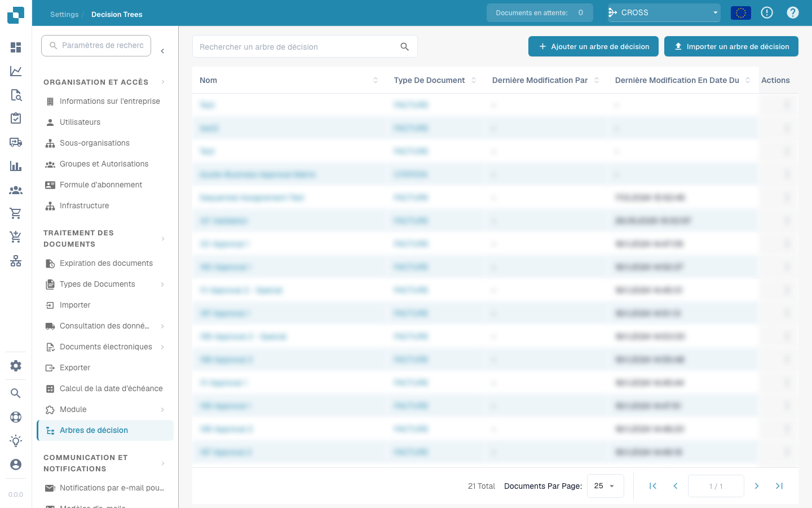Open Formule d'abonnement settings

(105, 185)
